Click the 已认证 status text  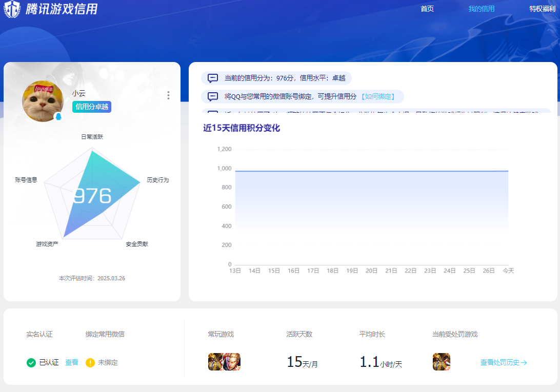(x=49, y=362)
